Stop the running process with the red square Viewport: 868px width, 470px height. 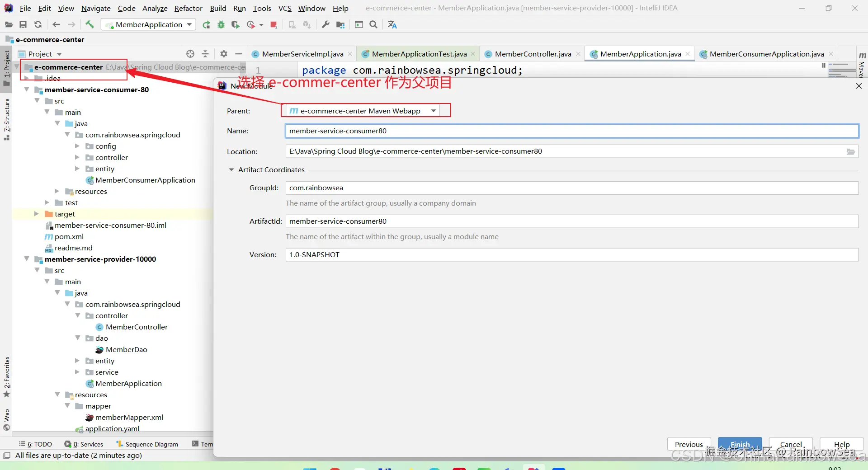coord(274,24)
